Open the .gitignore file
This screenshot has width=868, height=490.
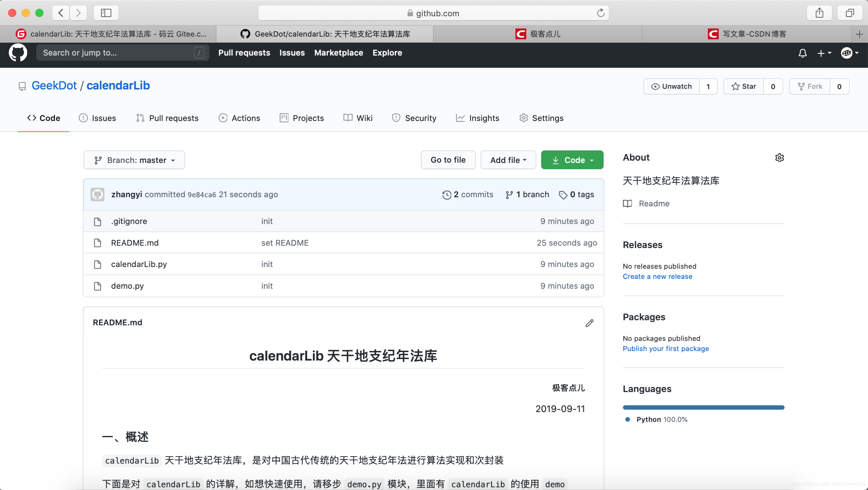(x=129, y=221)
